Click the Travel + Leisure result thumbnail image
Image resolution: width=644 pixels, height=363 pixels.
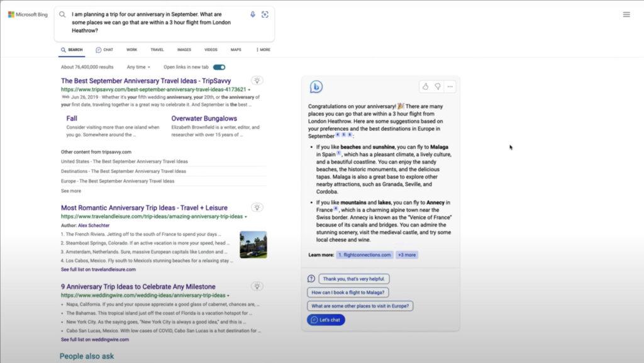[253, 245]
